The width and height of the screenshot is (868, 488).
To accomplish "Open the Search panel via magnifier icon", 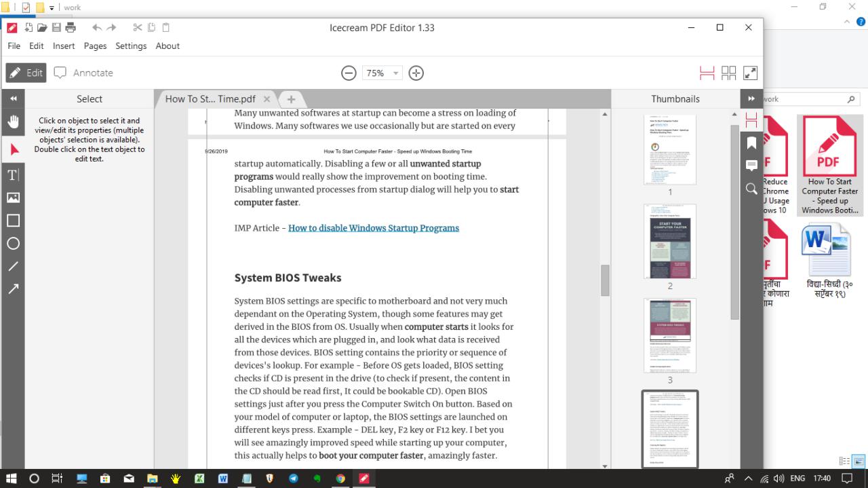I will tap(751, 188).
